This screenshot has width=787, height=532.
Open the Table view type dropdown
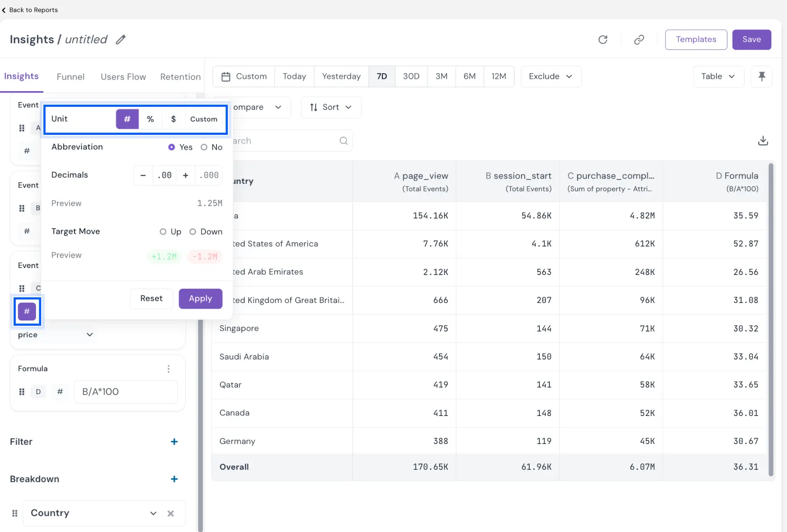coord(719,76)
